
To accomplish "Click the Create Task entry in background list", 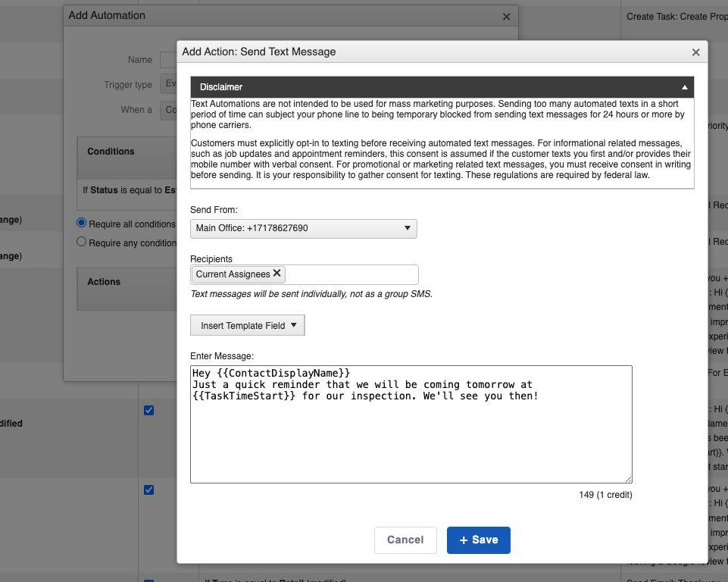I will coord(677,17).
